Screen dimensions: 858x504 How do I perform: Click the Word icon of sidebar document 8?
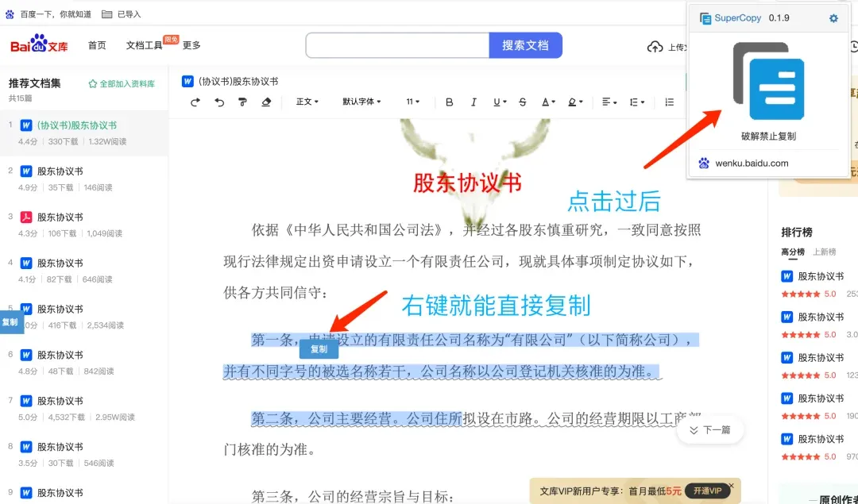pyautogui.click(x=25, y=447)
